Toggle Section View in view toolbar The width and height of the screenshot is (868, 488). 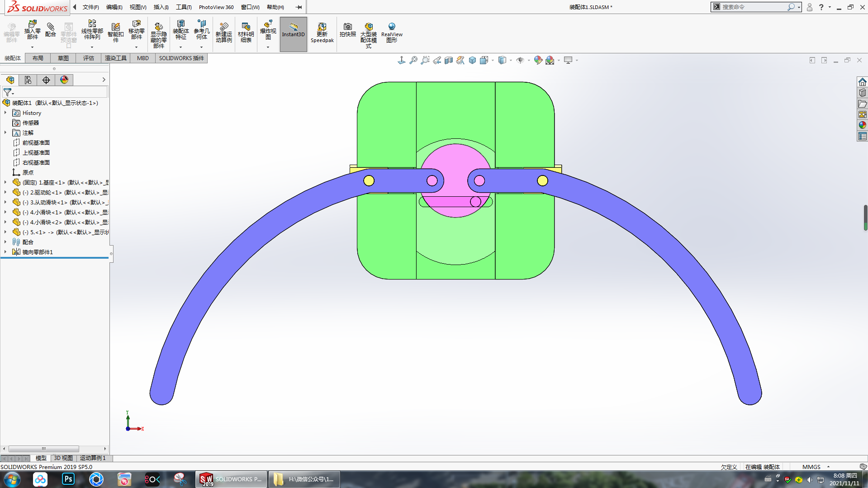click(449, 60)
